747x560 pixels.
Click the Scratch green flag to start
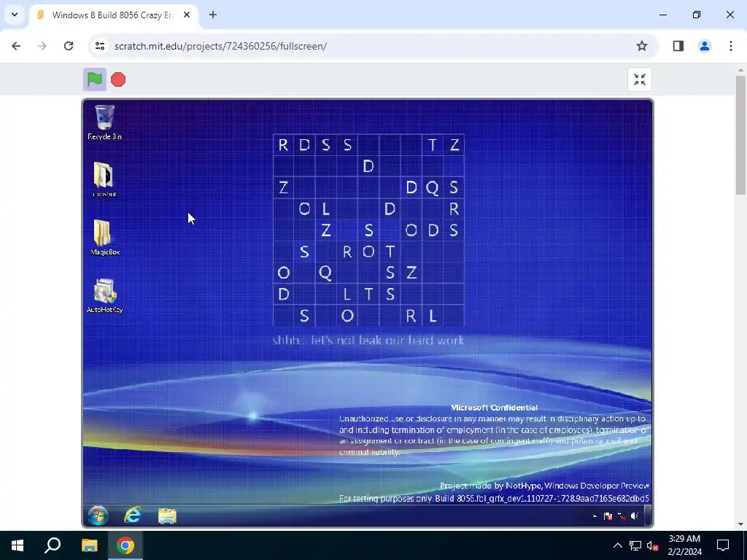click(95, 79)
